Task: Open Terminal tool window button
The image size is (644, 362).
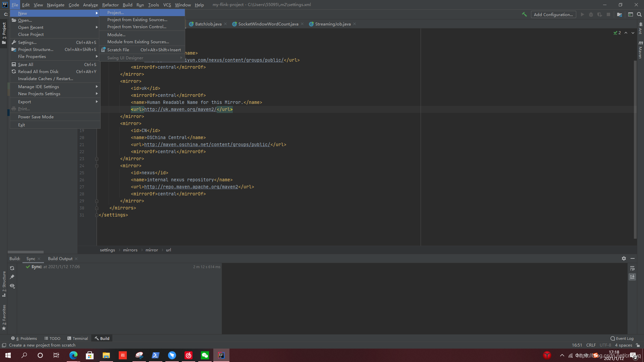Action: click(x=77, y=339)
